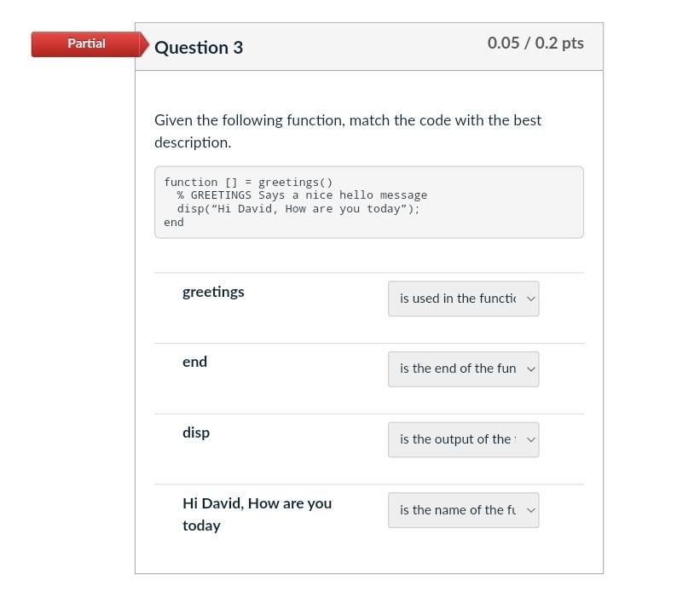The width and height of the screenshot is (700, 604).
Task: Click the 'end' line in the code block
Action: click(x=174, y=222)
